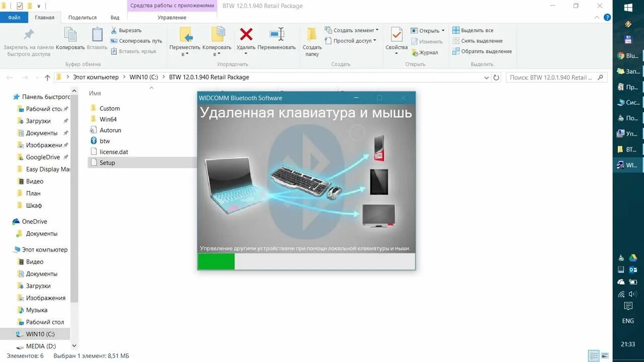
Task: Click the Up one level arrow
Action: click(x=47, y=77)
